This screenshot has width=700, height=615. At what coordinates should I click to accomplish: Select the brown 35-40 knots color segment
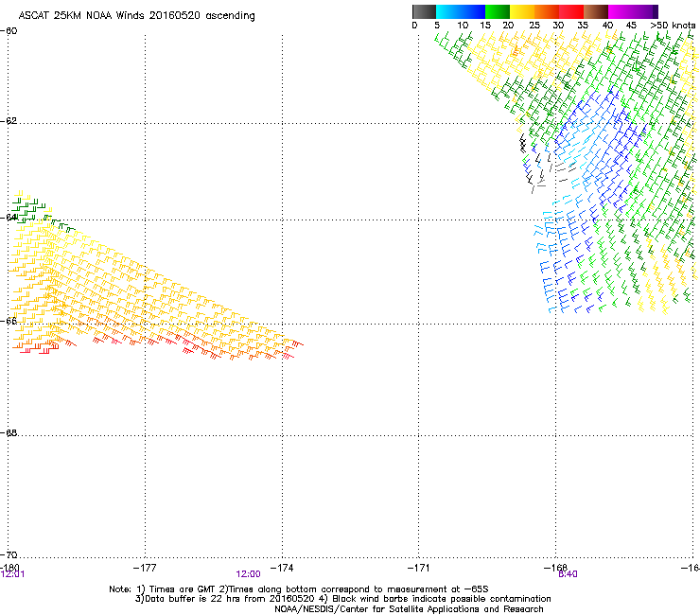pos(596,11)
